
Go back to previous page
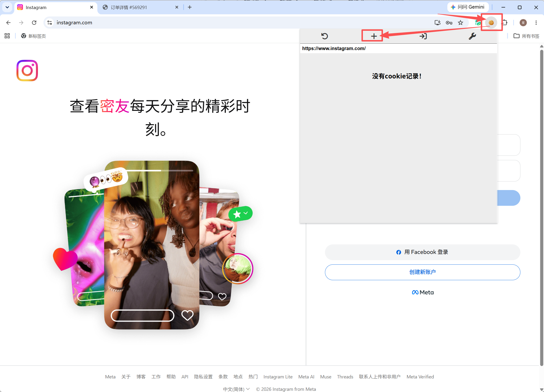(8, 23)
